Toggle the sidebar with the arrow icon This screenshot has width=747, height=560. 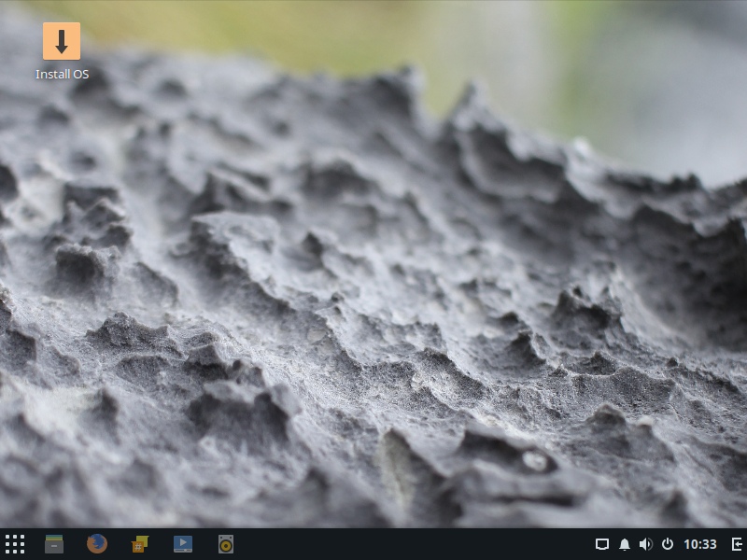[737, 544]
